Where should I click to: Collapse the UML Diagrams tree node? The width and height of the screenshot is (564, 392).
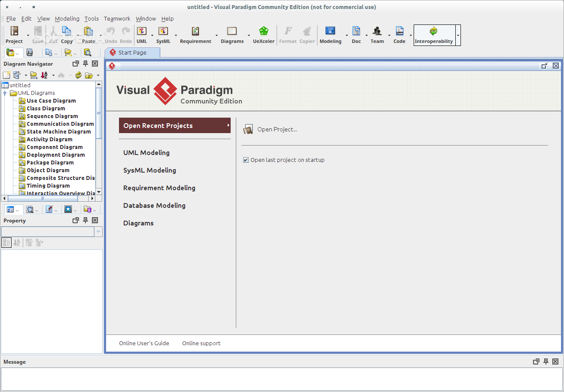coord(5,93)
